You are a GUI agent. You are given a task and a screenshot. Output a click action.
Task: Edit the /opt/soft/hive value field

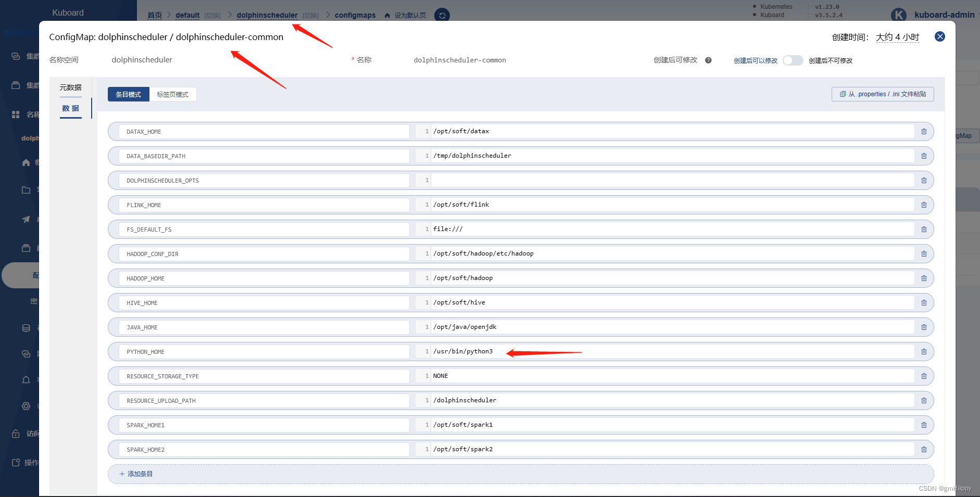[672, 302]
